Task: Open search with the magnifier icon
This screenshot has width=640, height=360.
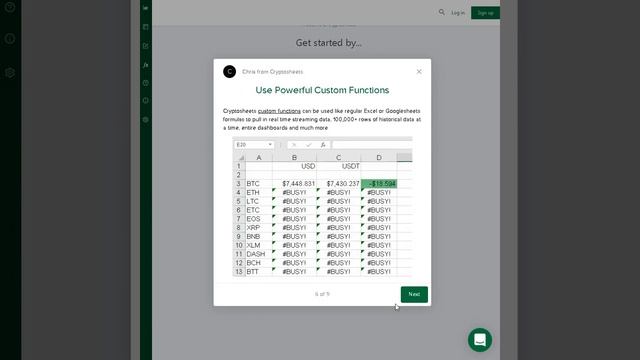Action: tap(442, 12)
